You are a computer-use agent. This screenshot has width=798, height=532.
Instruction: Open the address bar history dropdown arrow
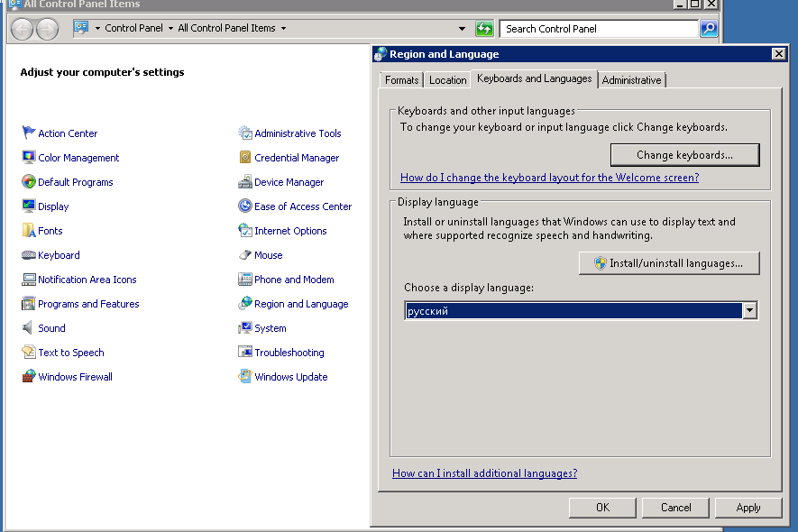tap(462, 29)
